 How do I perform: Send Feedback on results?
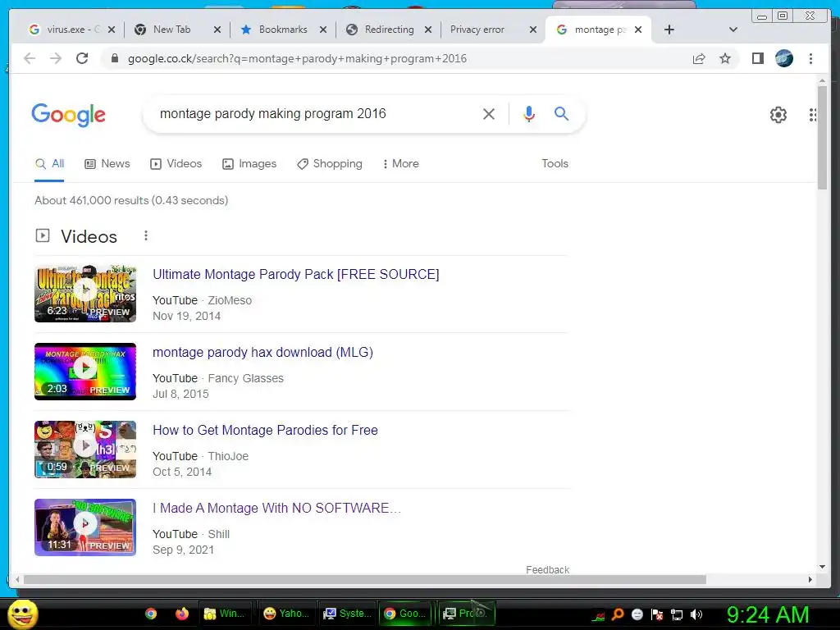pyautogui.click(x=547, y=569)
